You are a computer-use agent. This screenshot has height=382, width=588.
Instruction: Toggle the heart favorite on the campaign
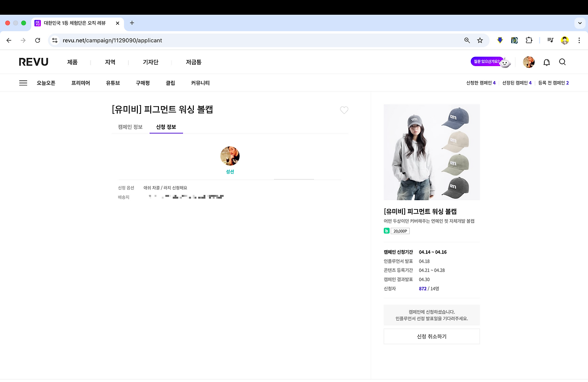(x=344, y=110)
